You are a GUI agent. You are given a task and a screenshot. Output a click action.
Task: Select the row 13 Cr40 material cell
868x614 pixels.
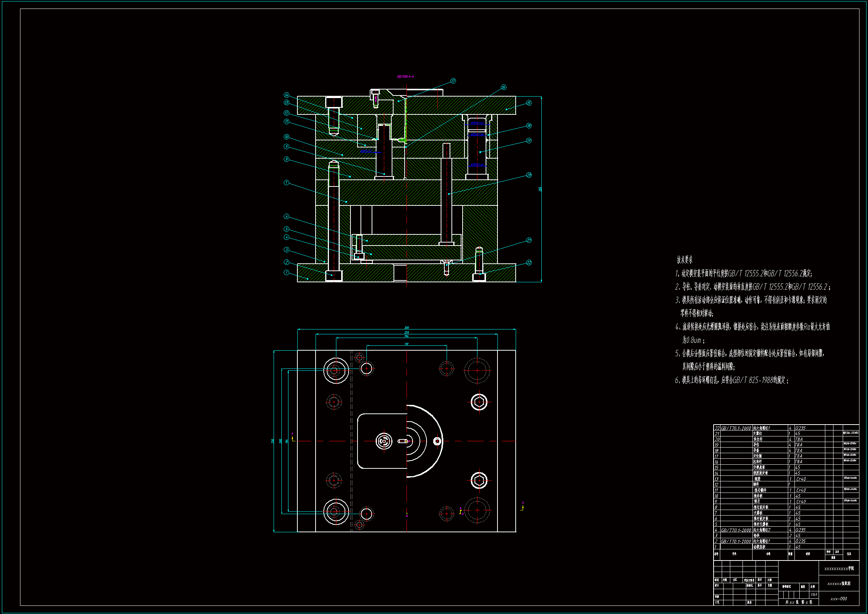(x=801, y=479)
